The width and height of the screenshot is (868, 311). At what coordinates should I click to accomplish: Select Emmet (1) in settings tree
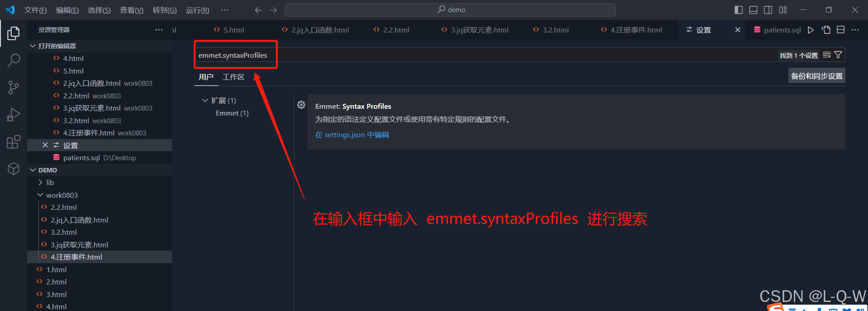point(232,113)
